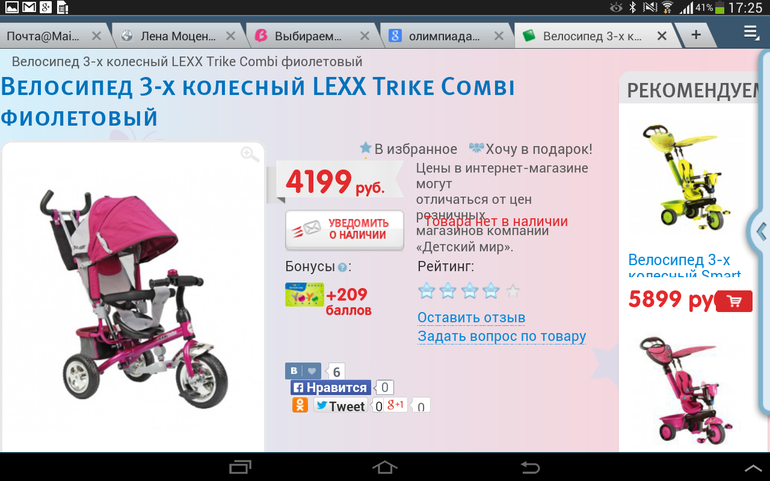Open Оставить отзыв link

pyautogui.click(x=471, y=318)
